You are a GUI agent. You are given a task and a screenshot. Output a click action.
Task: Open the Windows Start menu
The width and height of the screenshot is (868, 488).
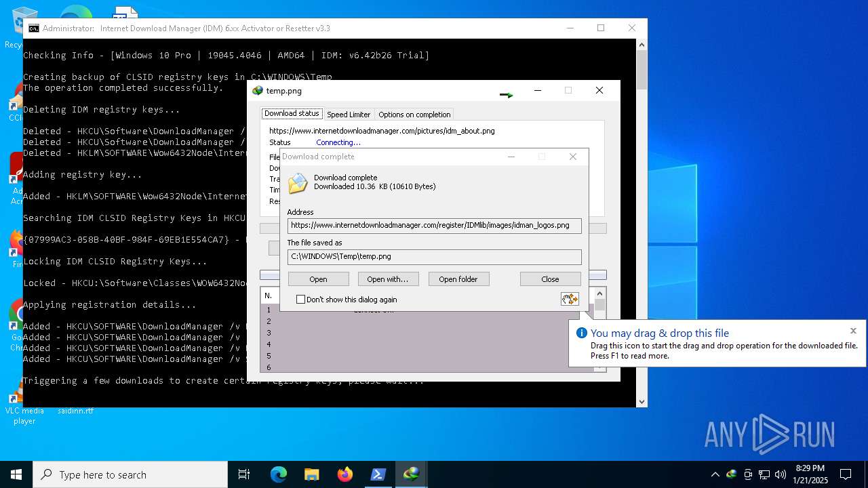coord(16,474)
